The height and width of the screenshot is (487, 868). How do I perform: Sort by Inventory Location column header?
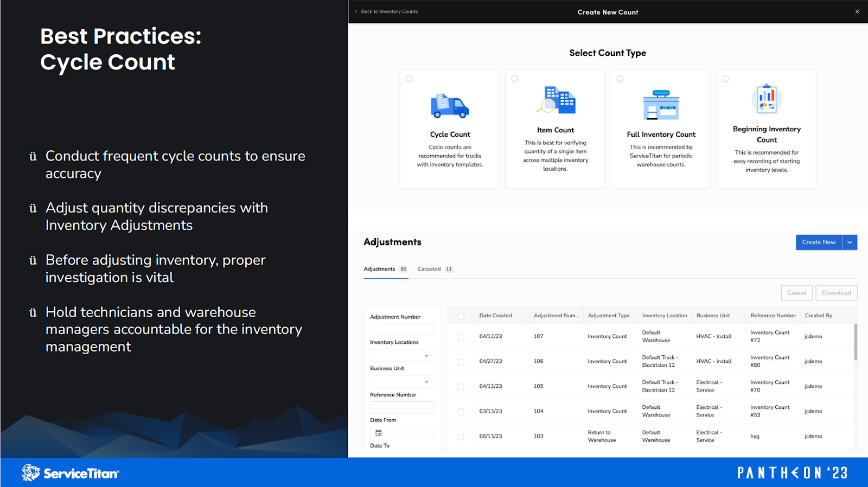click(665, 316)
